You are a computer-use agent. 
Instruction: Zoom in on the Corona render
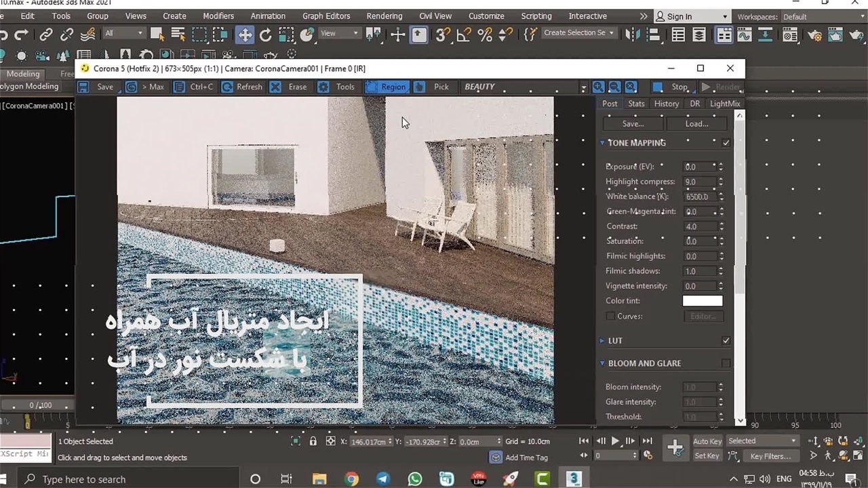598,87
